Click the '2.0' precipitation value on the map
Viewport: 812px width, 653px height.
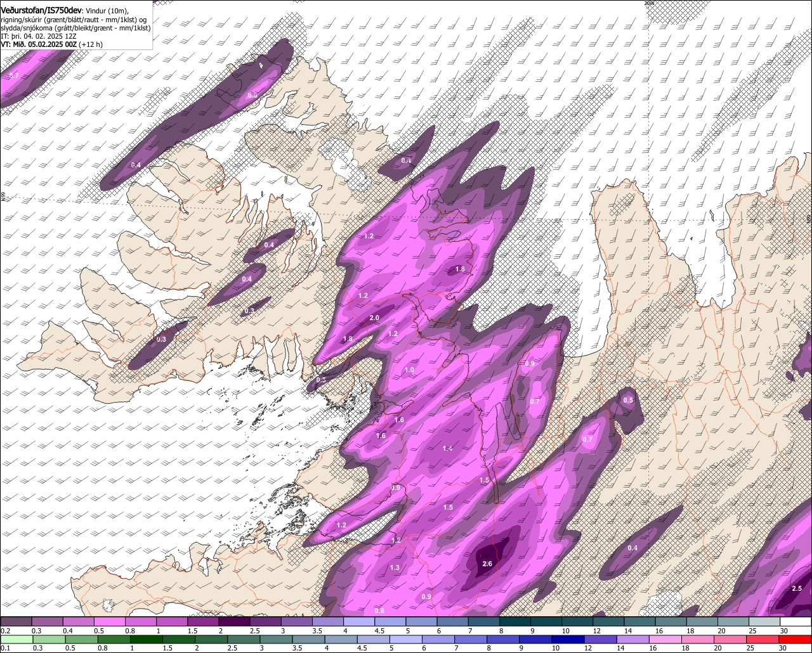[x=374, y=318]
